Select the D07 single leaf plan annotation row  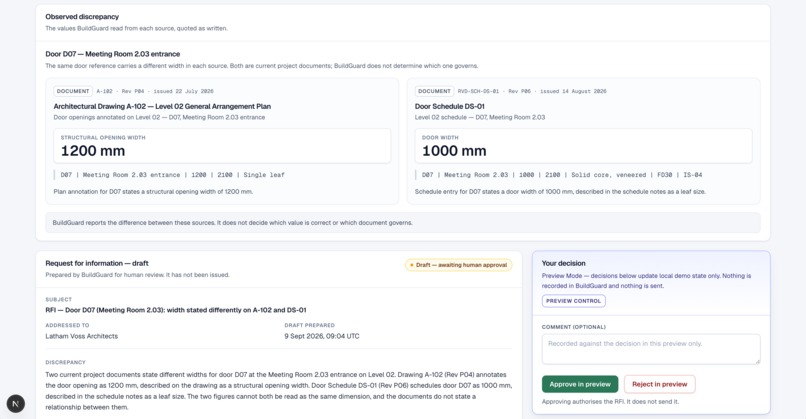pyautogui.click(x=173, y=175)
